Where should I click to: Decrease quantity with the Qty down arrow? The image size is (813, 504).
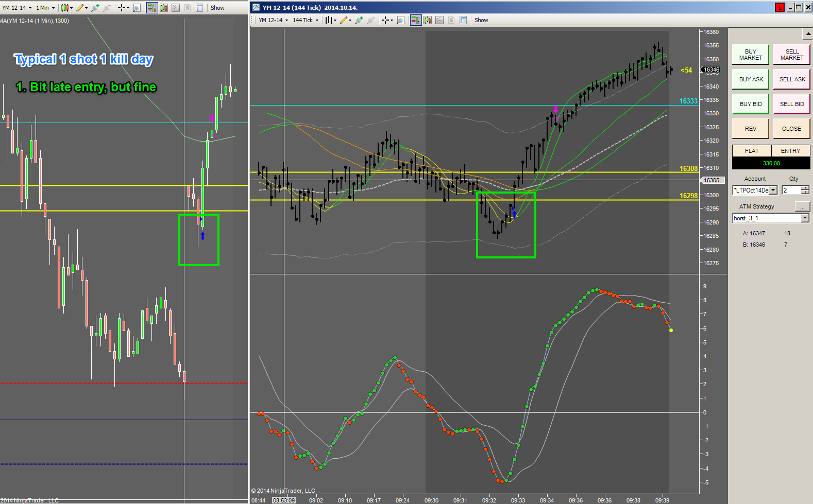(805, 193)
